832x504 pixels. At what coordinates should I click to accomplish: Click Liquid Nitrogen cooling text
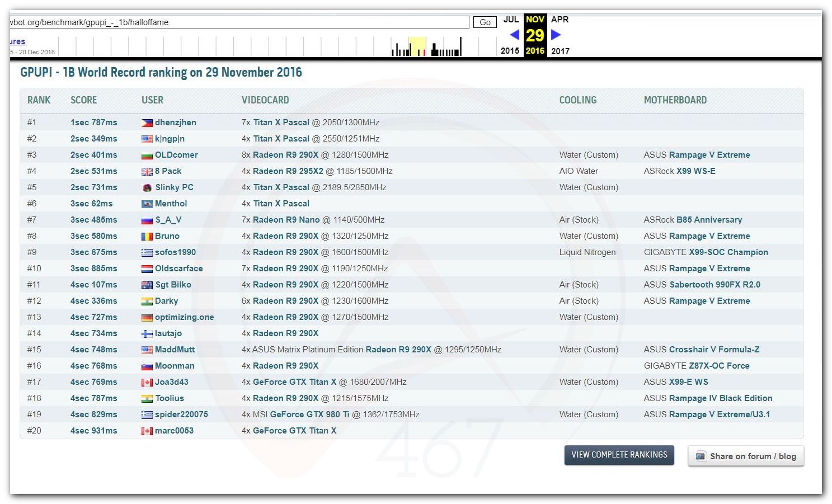pos(587,252)
